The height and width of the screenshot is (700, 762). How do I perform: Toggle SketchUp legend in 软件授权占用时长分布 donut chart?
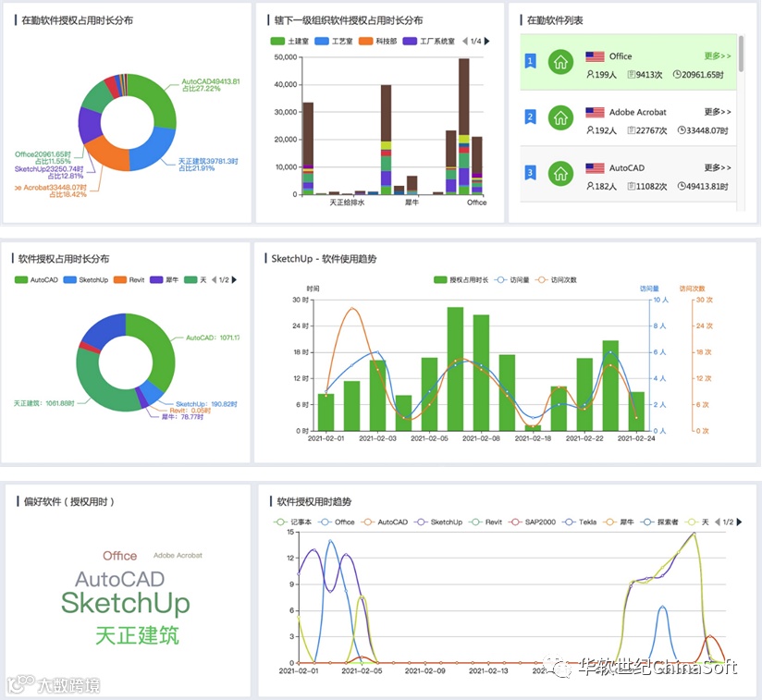tap(86, 280)
